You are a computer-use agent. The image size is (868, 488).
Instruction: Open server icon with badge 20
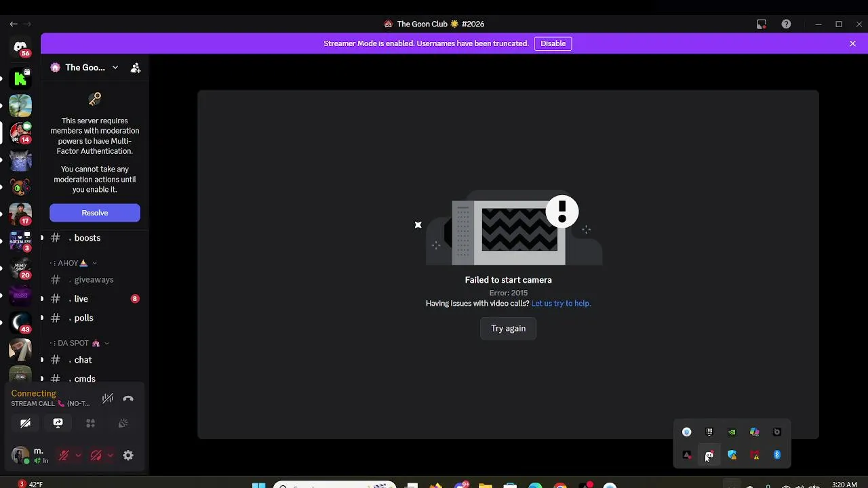20,268
